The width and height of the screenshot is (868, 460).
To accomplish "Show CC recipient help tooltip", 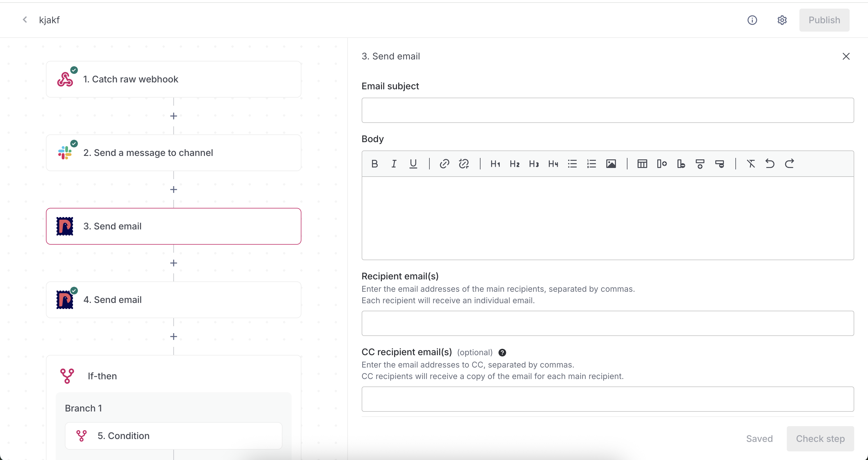I will pos(502,353).
